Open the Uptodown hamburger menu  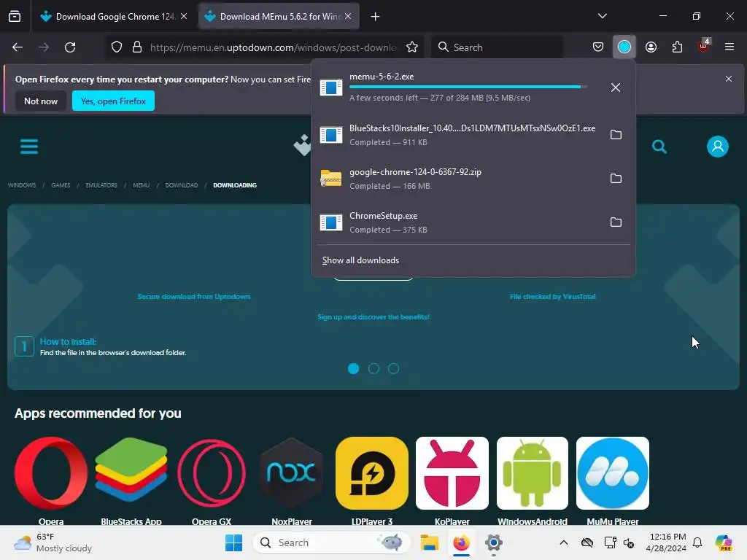pyautogui.click(x=29, y=147)
